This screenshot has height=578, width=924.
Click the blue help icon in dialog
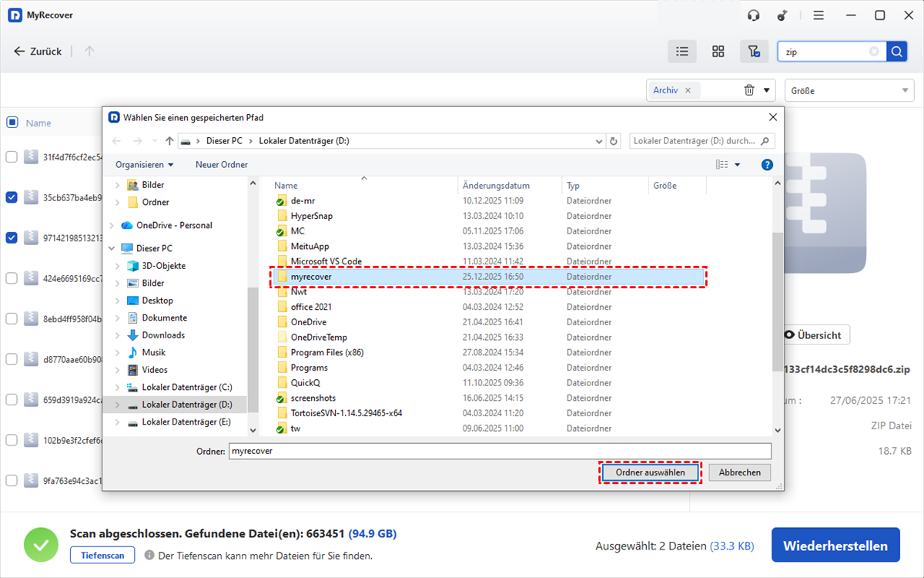coord(767,165)
